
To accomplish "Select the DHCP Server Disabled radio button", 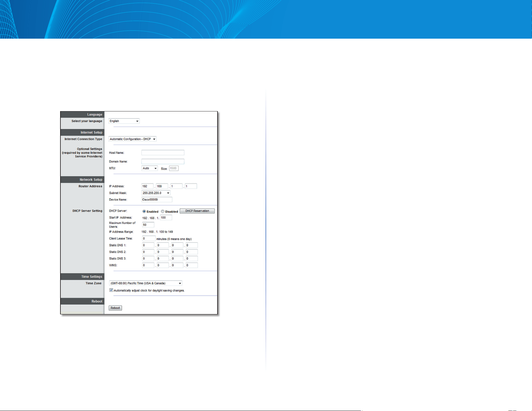I will click(x=163, y=211).
